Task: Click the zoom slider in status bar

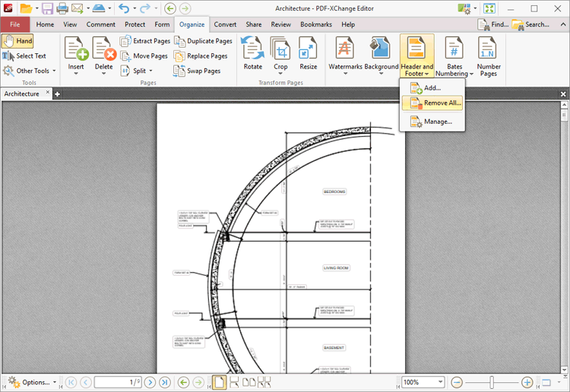Action: (x=492, y=382)
